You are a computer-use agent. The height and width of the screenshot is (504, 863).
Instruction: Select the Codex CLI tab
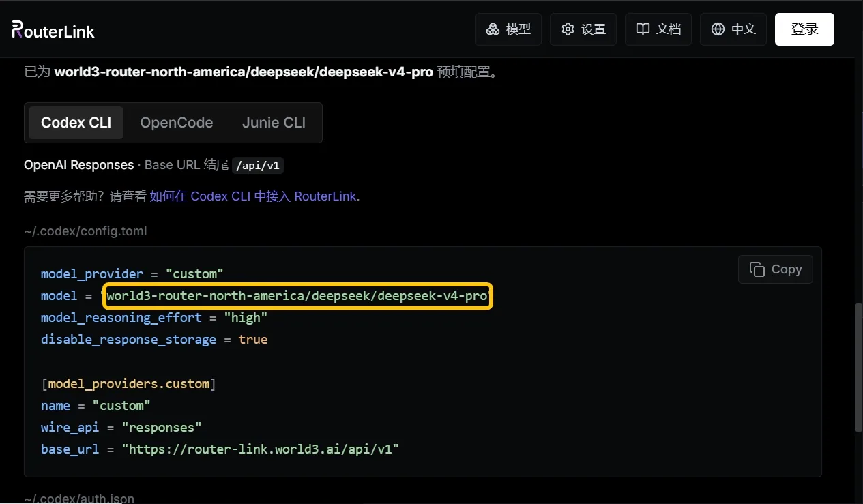(76, 123)
